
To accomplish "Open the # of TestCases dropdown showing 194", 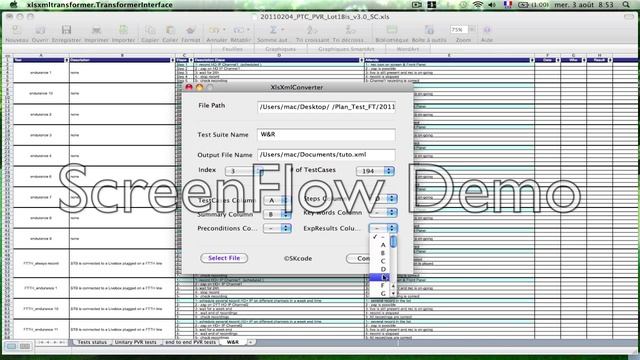I will point(375,171).
